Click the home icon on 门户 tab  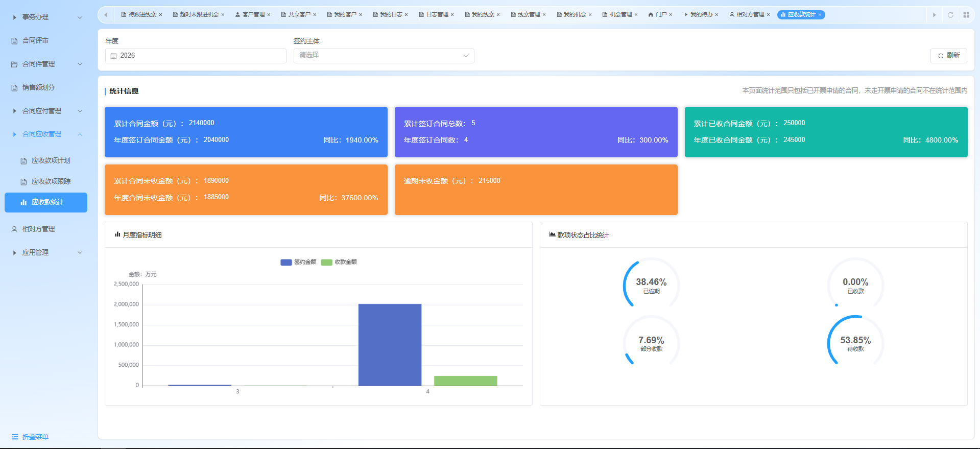651,15
